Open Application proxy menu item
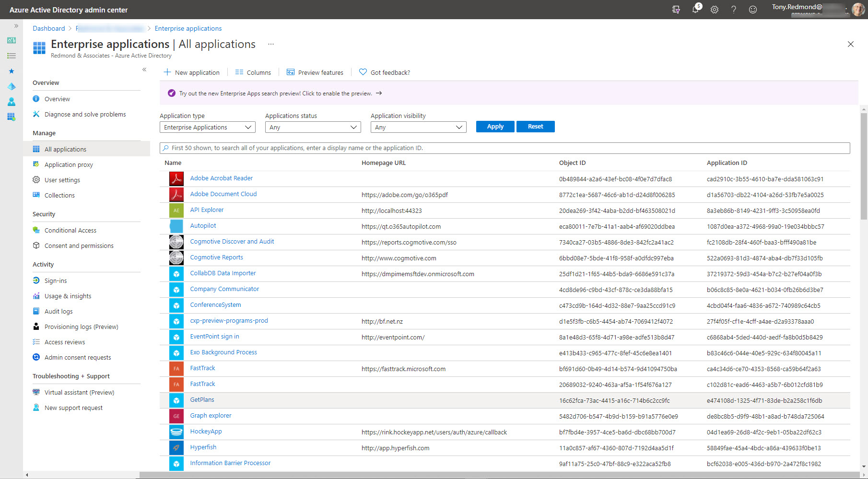This screenshot has height=479, width=868. tap(69, 164)
